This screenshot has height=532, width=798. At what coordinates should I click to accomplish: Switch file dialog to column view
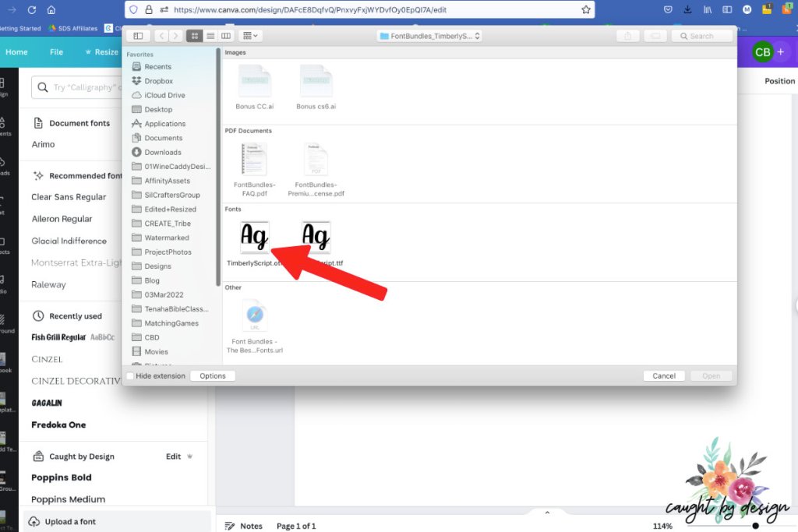225,36
